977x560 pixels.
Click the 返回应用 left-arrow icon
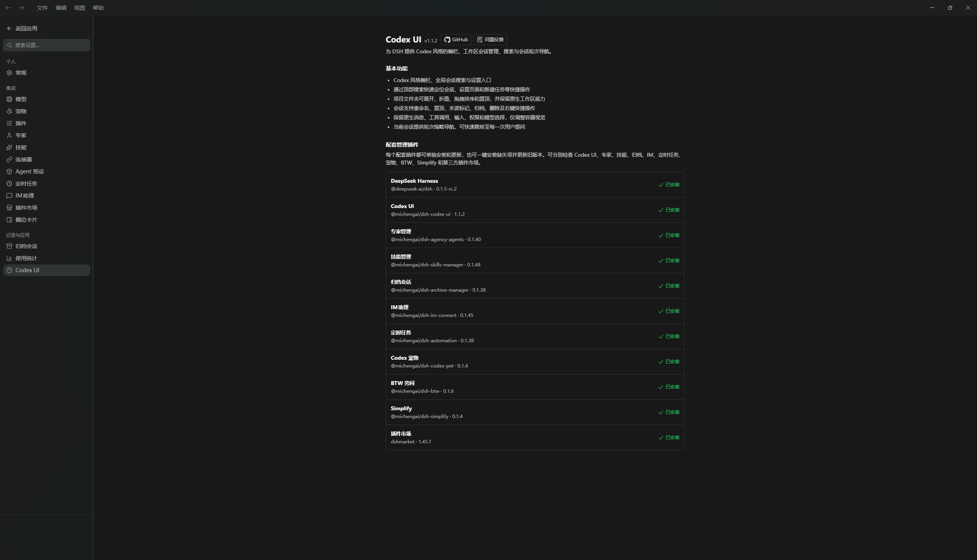pyautogui.click(x=9, y=28)
